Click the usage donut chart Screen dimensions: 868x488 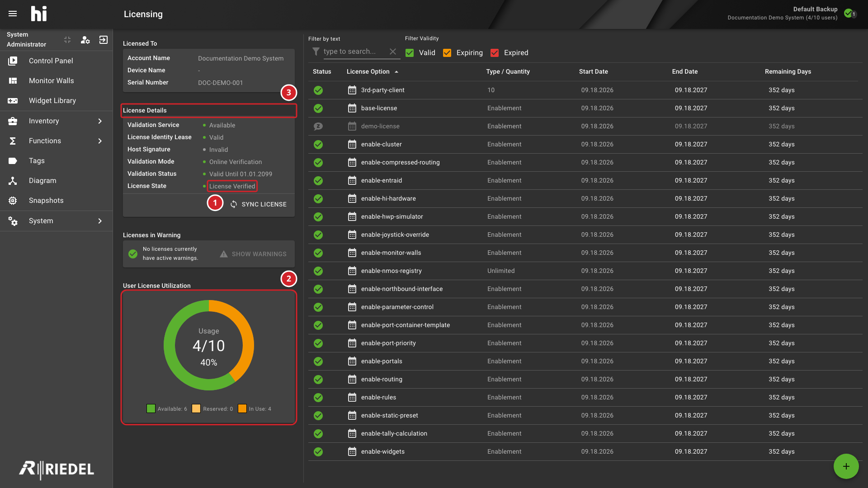pos(209,345)
